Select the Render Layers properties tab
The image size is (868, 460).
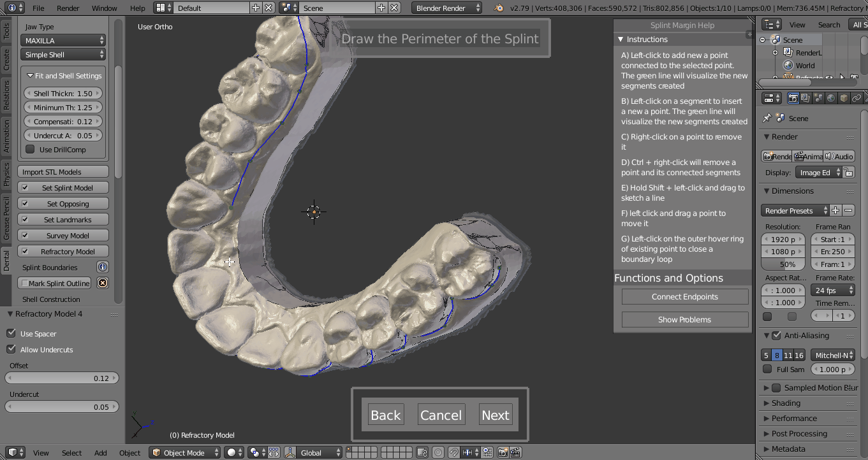(805, 98)
